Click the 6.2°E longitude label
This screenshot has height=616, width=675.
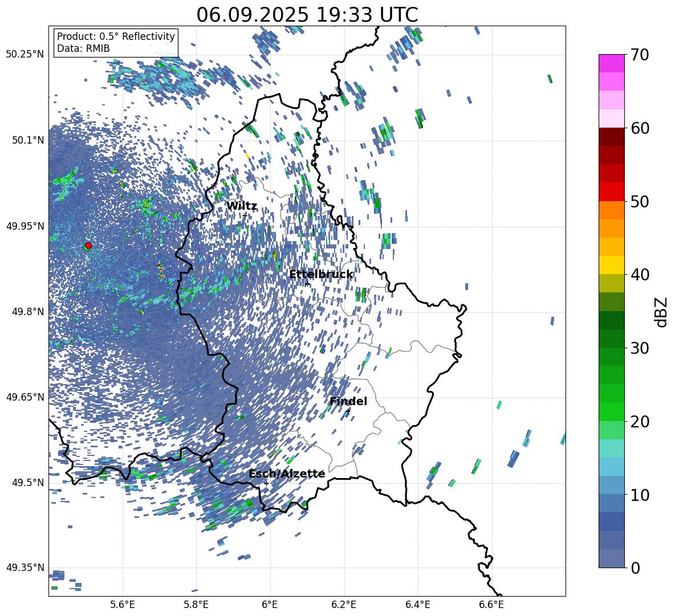click(344, 605)
